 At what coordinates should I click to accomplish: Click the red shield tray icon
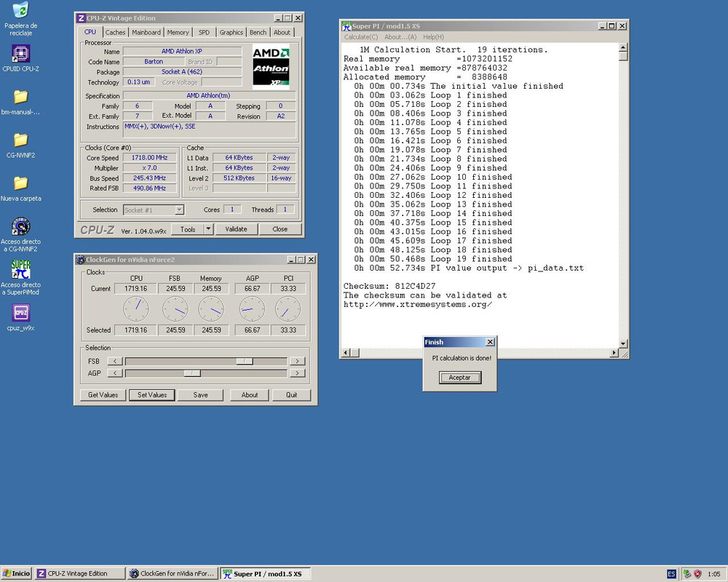[697, 574]
